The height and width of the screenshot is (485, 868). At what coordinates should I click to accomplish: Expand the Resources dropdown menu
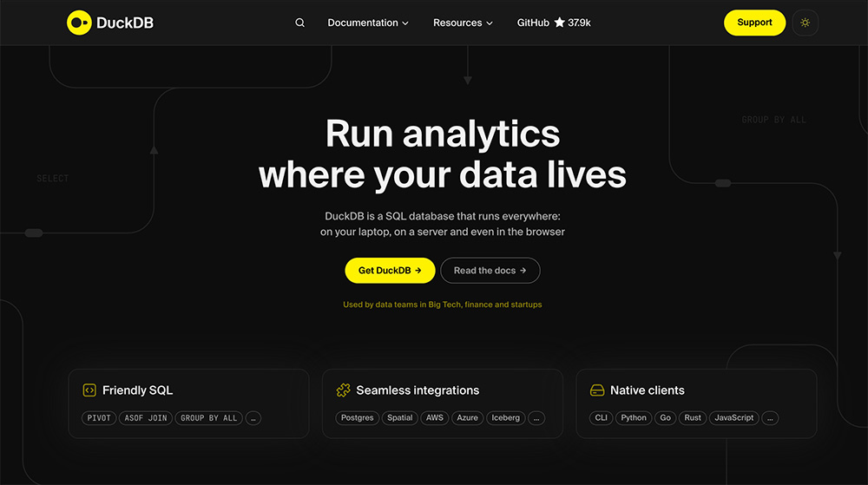point(463,23)
